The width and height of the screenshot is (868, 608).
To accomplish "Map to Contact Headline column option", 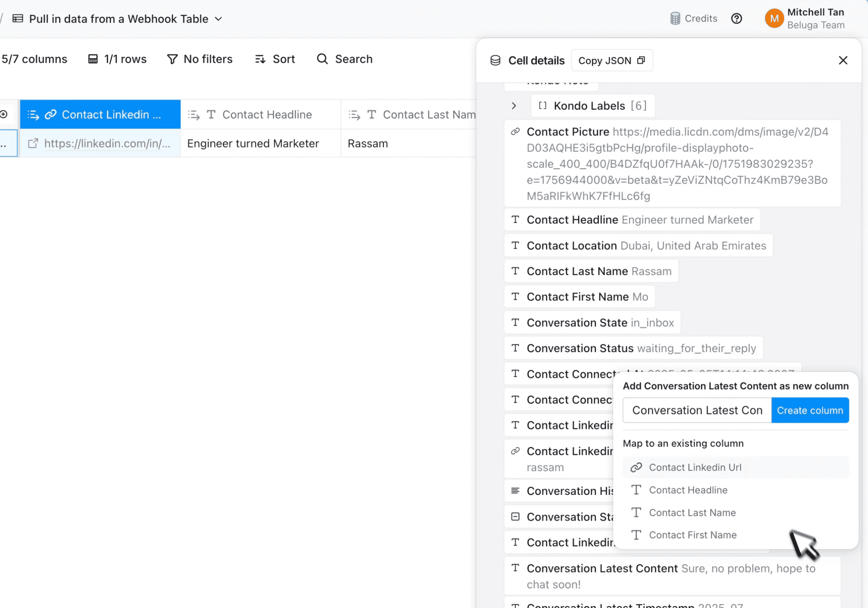I will (688, 490).
